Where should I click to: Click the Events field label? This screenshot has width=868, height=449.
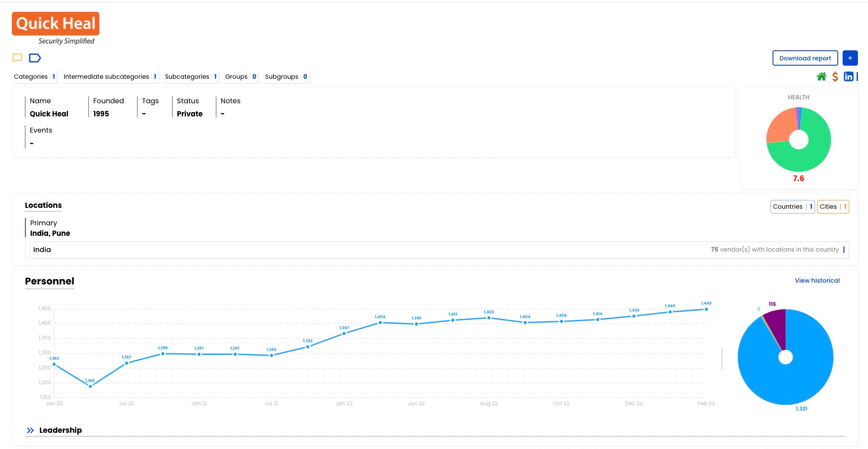click(x=41, y=130)
